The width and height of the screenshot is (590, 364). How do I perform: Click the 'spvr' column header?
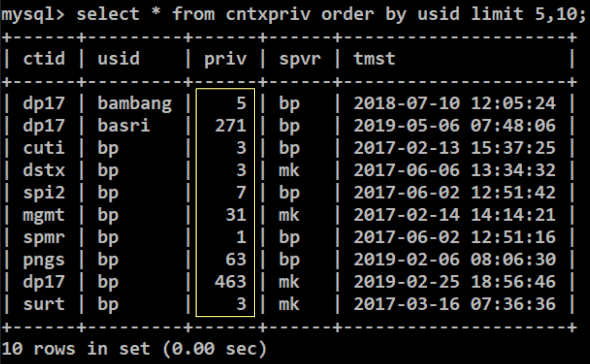300,59
